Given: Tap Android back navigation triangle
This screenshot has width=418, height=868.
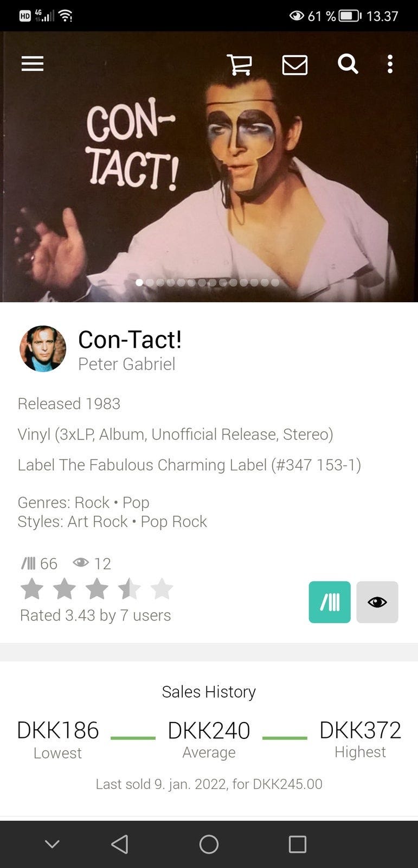Looking at the screenshot, I should (x=120, y=844).
